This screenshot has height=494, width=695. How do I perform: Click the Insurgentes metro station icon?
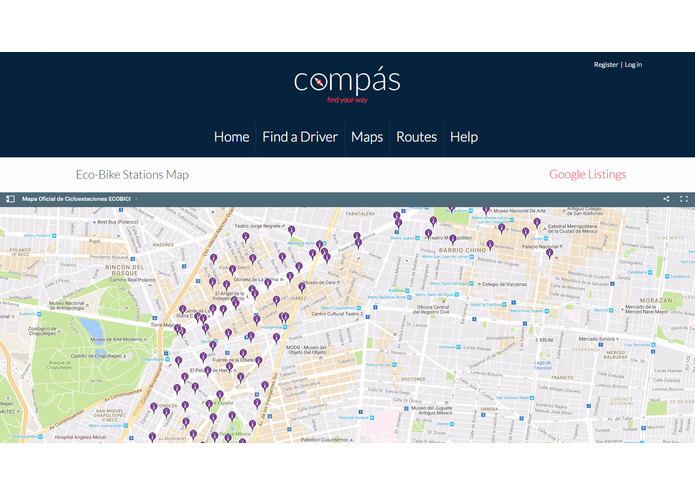coord(285,327)
